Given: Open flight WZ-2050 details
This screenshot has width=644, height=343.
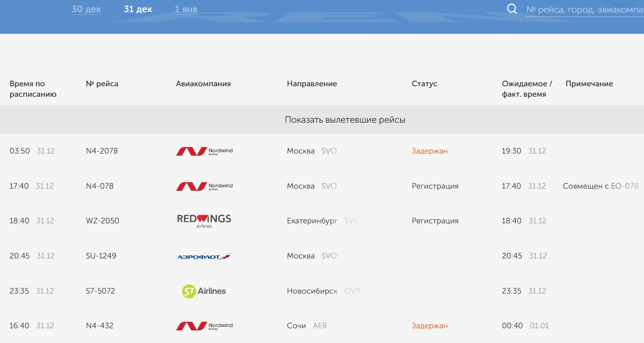Looking at the screenshot, I should [102, 221].
